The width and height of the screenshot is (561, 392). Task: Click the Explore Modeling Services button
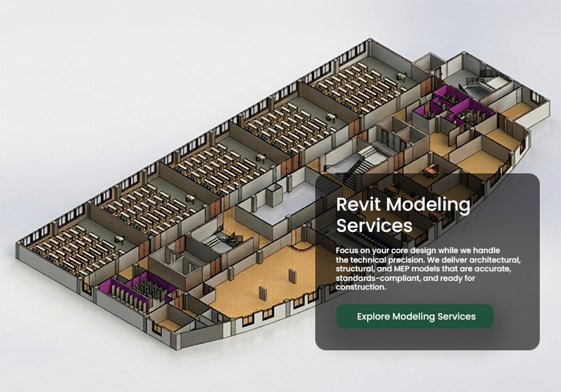coord(415,317)
